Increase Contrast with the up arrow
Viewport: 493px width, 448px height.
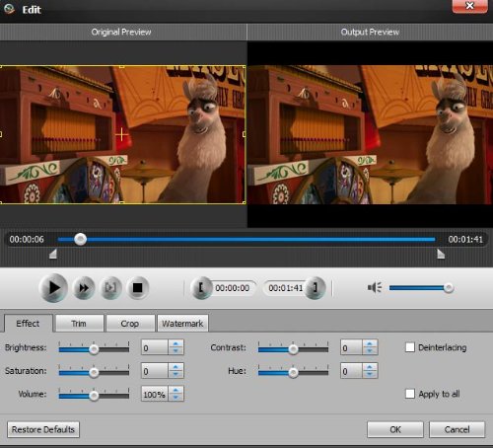(370, 343)
